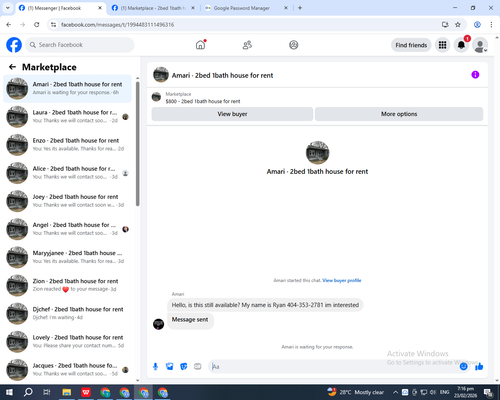This screenshot has height=400, width=500.
Task: Click the install app icon in address bar
Action: (x=445, y=25)
